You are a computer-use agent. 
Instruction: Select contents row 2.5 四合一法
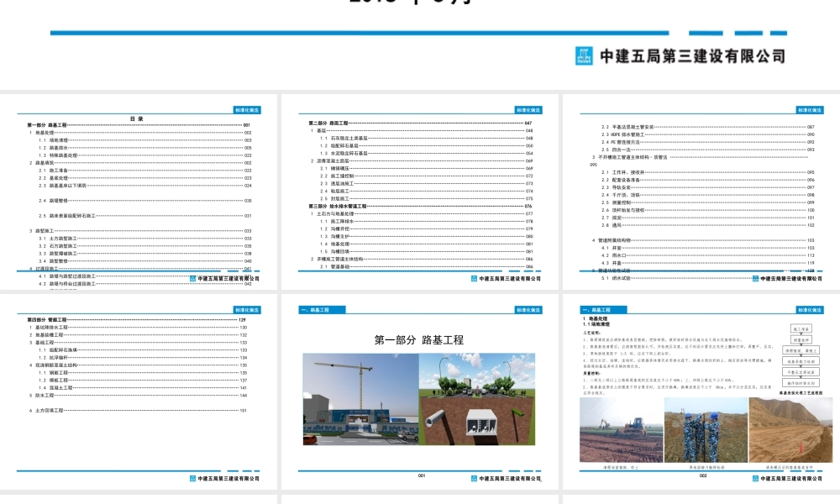point(707,150)
